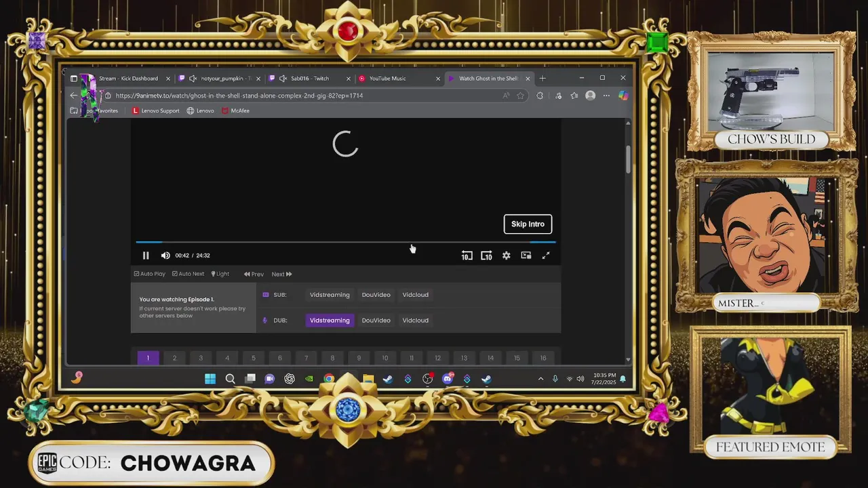Switch to Stream - Kick Dashboard tab
Screen dimensions: 868x488
tap(127, 79)
